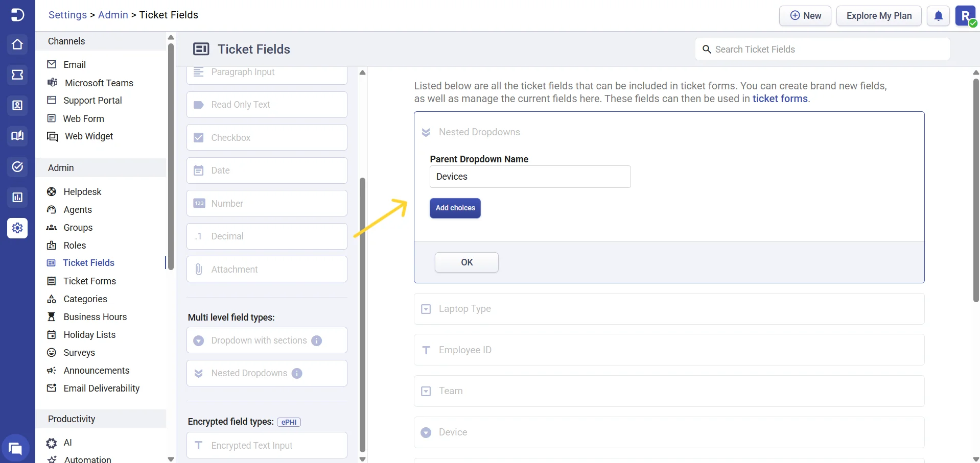Click the Explore My Plan button
The width and height of the screenshot is (980, 463).
click(879, 16)
